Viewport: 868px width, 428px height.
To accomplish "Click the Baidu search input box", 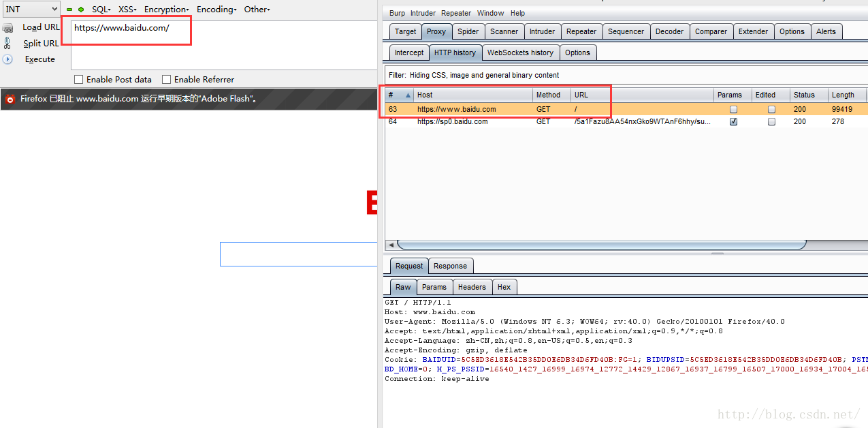I will point(298,254).
